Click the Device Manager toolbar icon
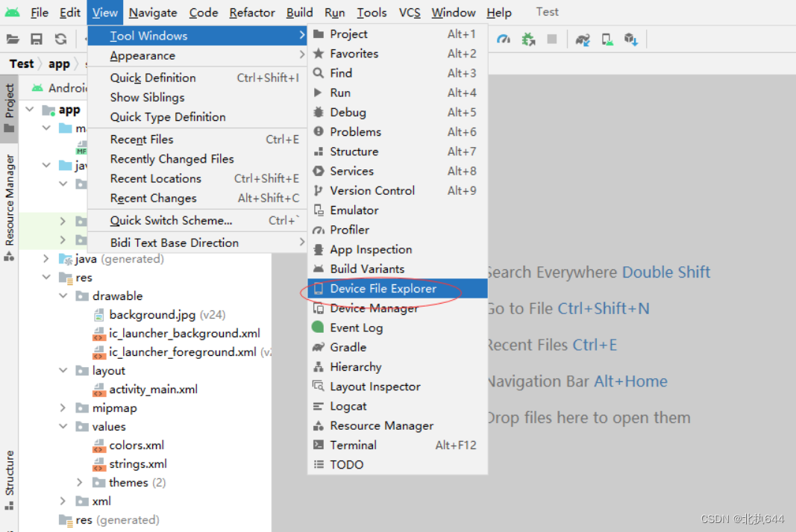Viewport: 796px width, 532px height. pyautogui.click(x=607, y=39)
